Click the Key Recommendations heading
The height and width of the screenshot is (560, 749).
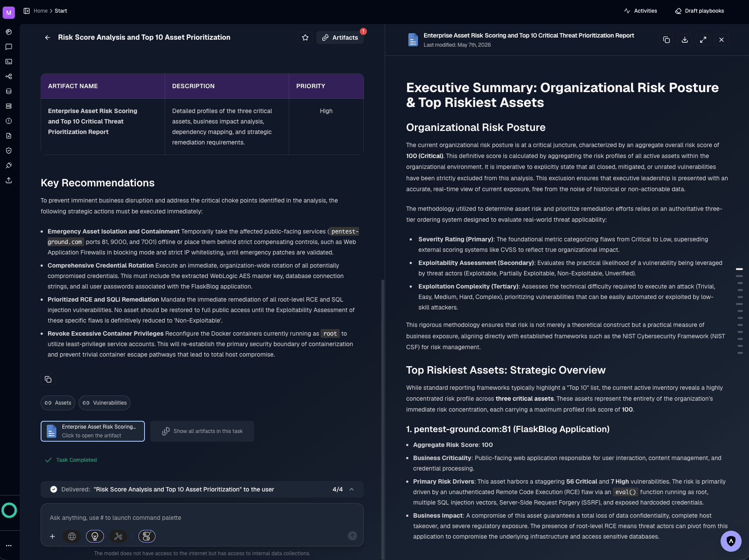[x=97, y=183]
